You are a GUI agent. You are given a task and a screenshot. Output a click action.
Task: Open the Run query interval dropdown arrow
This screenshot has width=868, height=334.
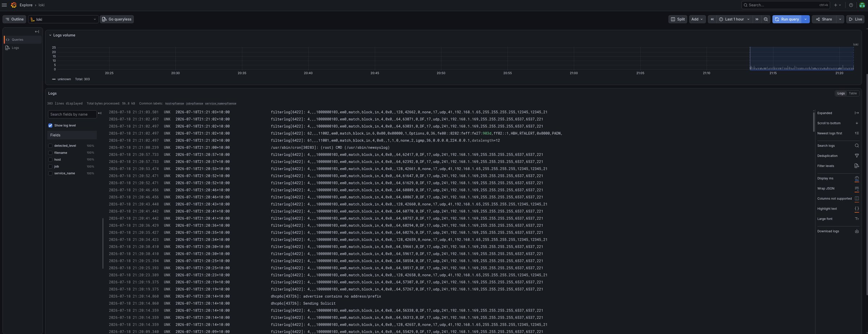pos(805,19)
